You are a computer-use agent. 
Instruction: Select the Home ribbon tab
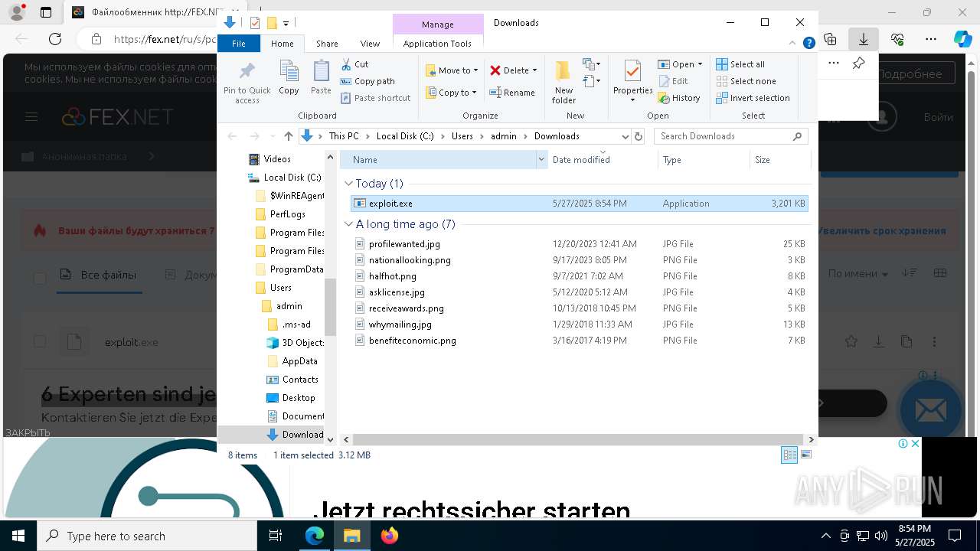282,44
